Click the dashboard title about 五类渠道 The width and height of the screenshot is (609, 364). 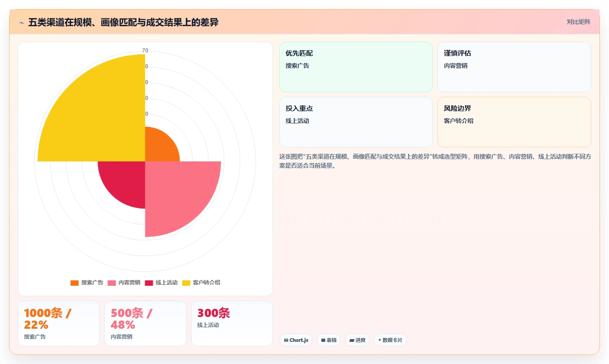(x=123, y=22)
